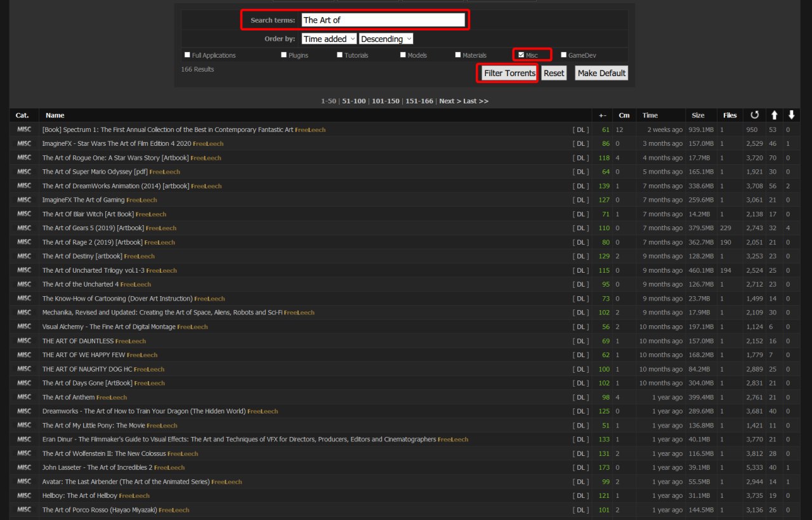Open Eran Dinur Filmmaker's Guide torrent
Viewport: 812px width, 520px height.
(239, 439)
